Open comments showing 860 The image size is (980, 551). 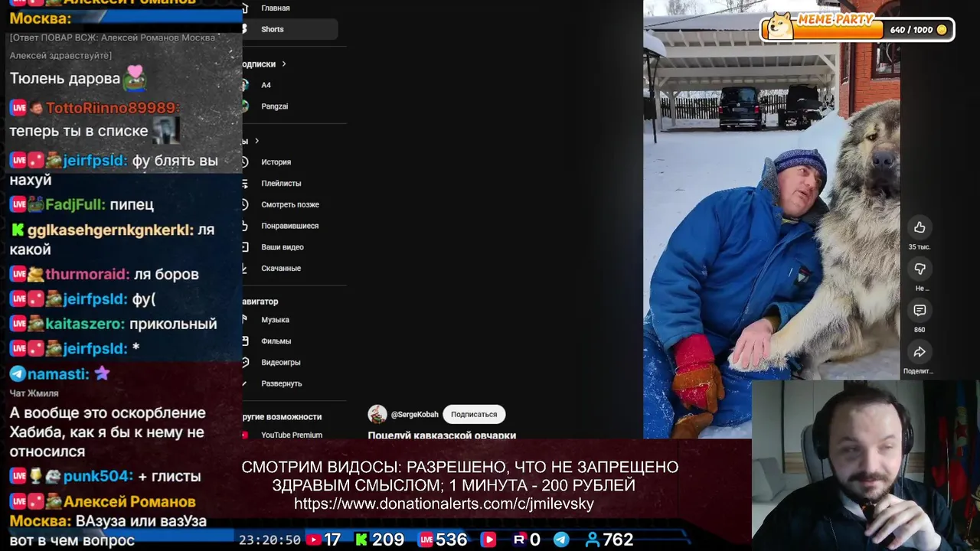tap(920, 310)
